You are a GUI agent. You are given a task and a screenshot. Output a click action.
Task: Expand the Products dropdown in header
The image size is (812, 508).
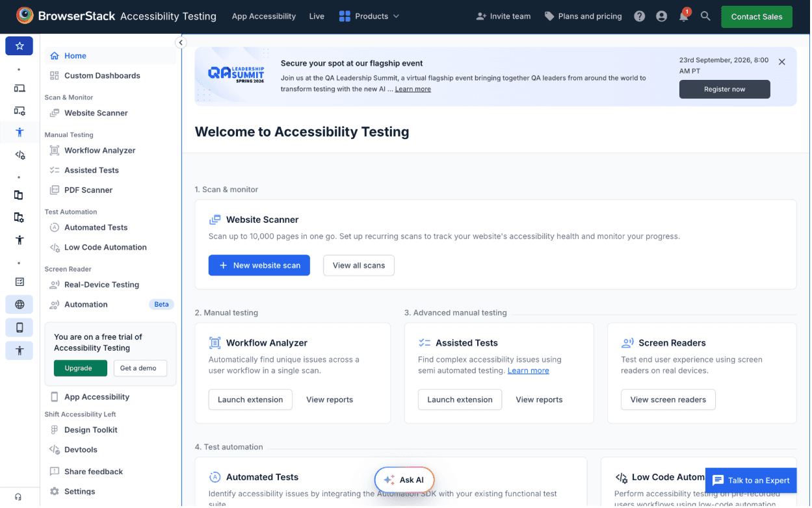click(370, 16)
